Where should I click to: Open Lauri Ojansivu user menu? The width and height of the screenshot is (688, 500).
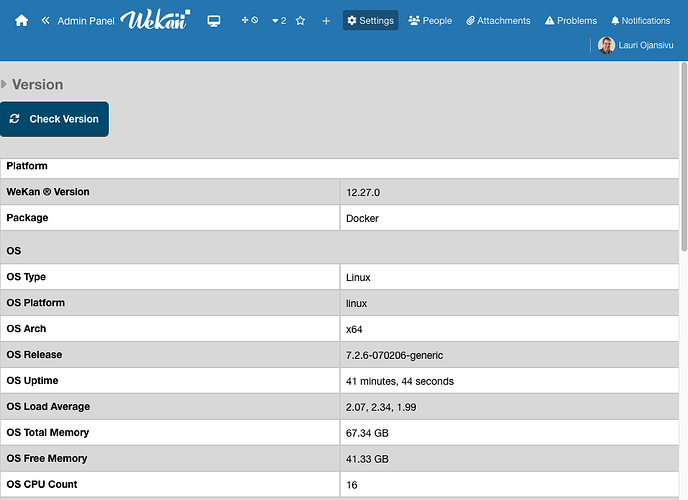(x=635, y=45)
